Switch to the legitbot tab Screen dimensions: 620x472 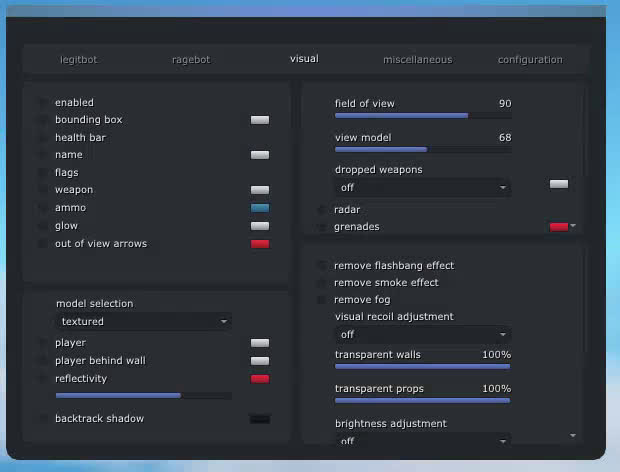point(78,60)
